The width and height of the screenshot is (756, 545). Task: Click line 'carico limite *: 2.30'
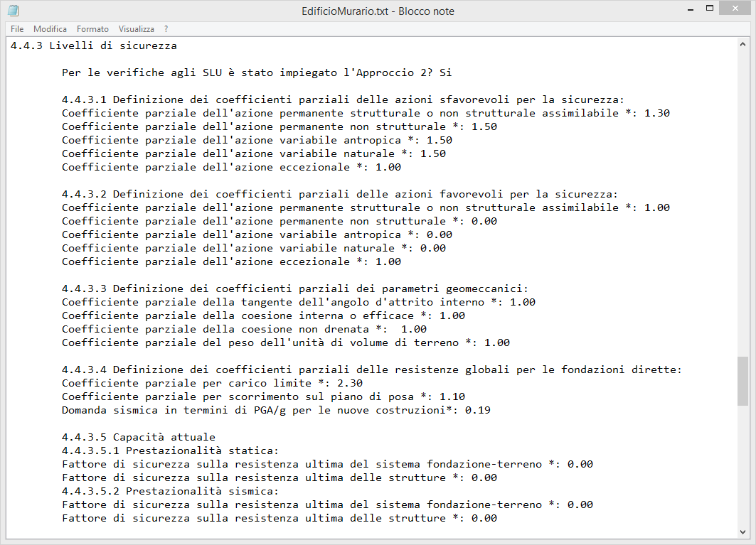pos(212,383)
